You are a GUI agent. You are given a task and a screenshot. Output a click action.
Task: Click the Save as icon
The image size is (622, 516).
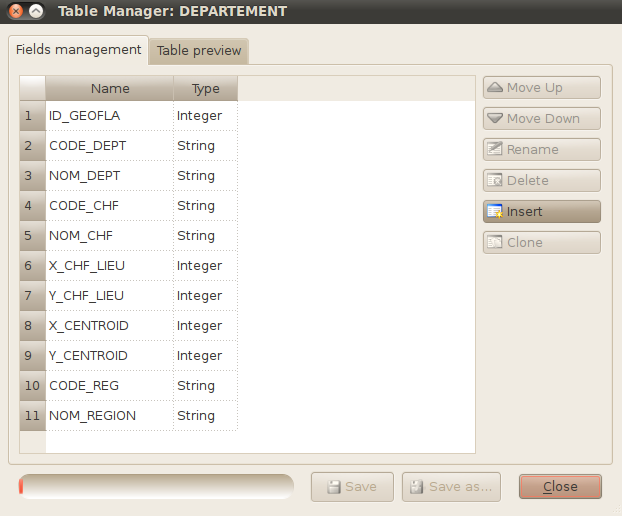point(415,487)
